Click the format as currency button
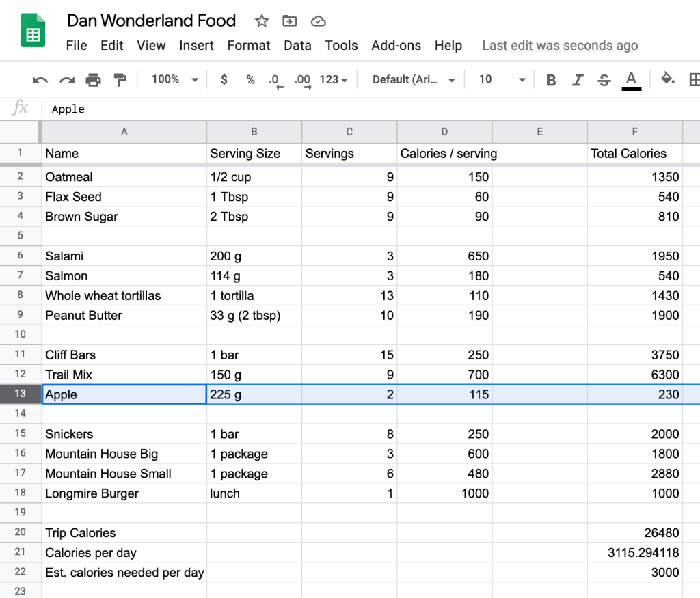 click(224, 80)
